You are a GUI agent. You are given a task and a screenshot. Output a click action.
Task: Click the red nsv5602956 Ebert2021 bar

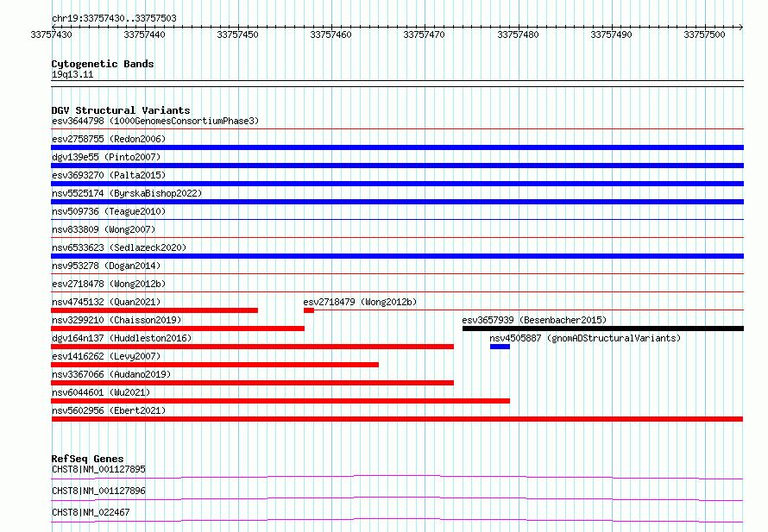[397, 419]
